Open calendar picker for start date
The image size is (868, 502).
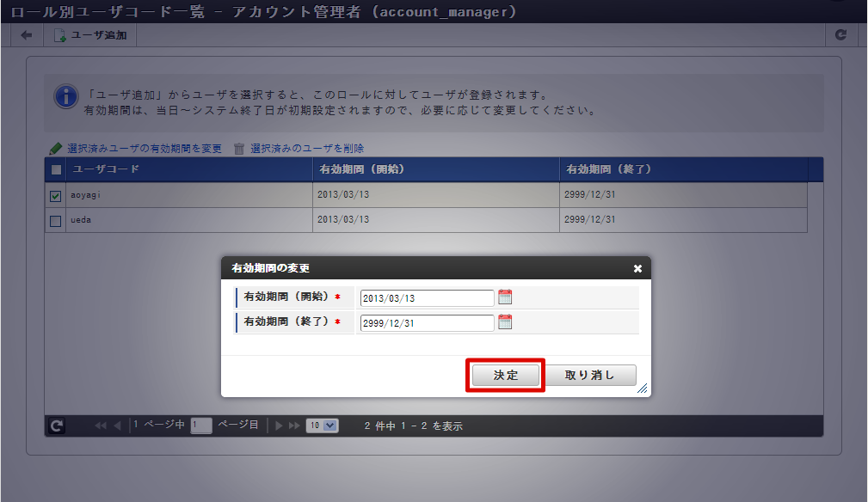click(505, 297)
